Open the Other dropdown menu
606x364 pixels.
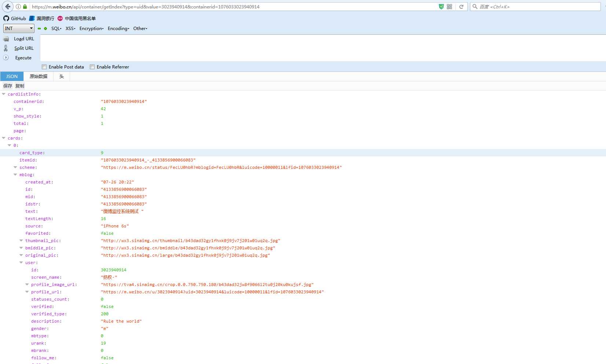pyautogui.click(x=140, y=28)
